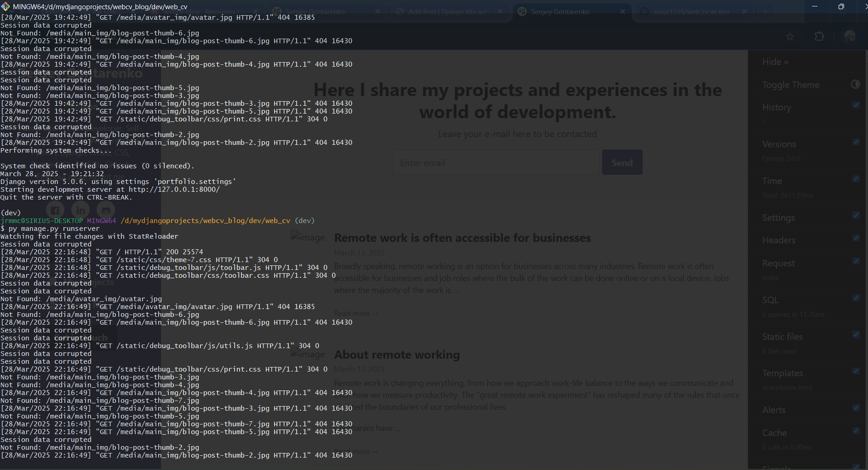This screenshot has width=868, height=470.
Task: Uncheck the Request panel checkbox
Action: [856, 261]
